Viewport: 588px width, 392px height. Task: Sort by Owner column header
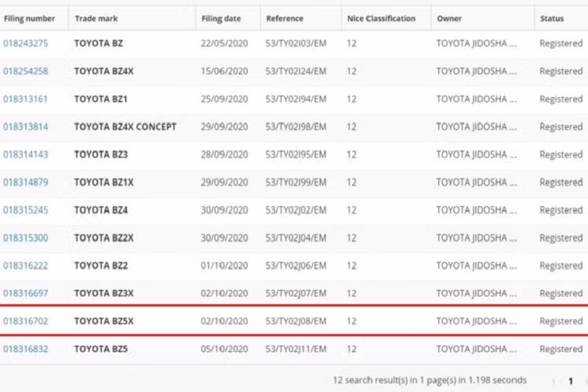pyautogui.click(x=449, y=18)
